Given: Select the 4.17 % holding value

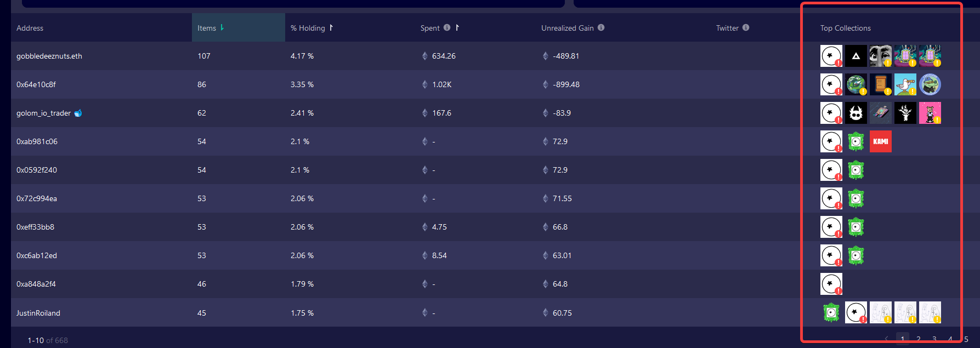Looking at the screenshot, I should pos(302,56).
